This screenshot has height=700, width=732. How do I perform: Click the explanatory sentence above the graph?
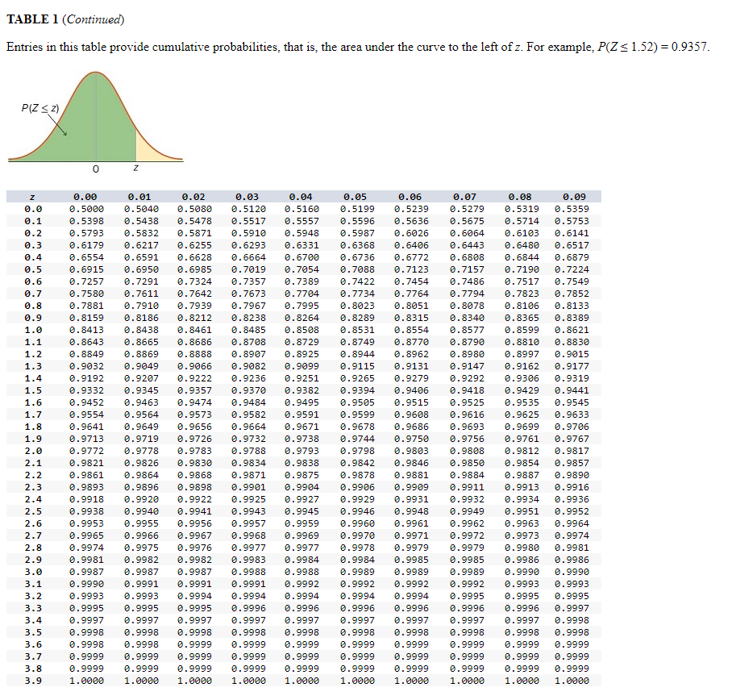tap(242, 47)
